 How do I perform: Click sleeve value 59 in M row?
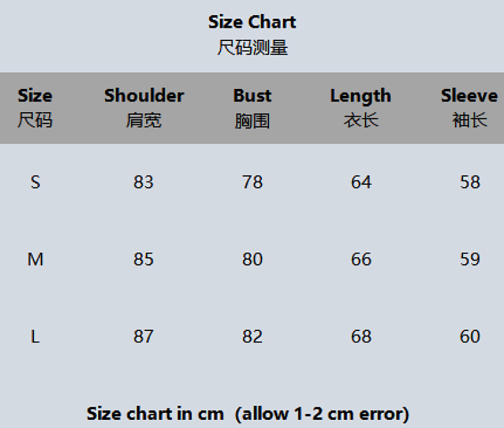[470, 259]
